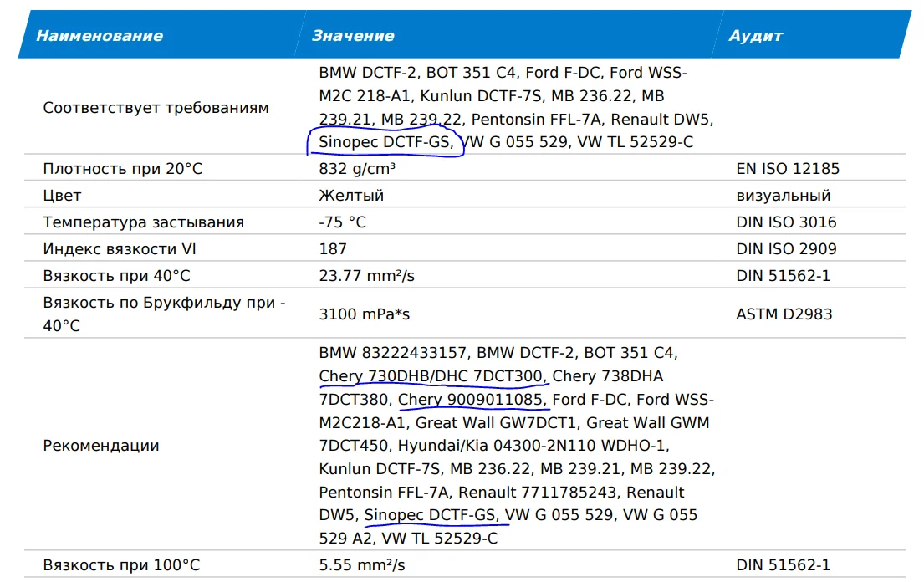Click the 'Значение' column header

click(x=353, y=36)
